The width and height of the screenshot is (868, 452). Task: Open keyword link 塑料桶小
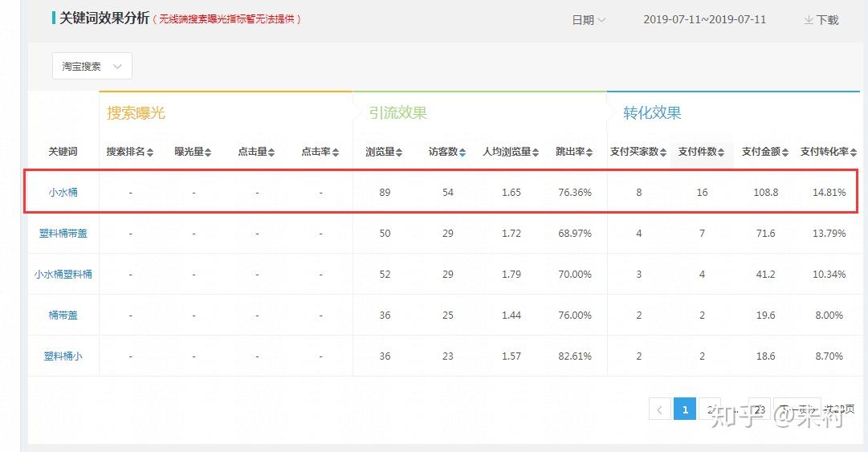(x=63, y=356)
